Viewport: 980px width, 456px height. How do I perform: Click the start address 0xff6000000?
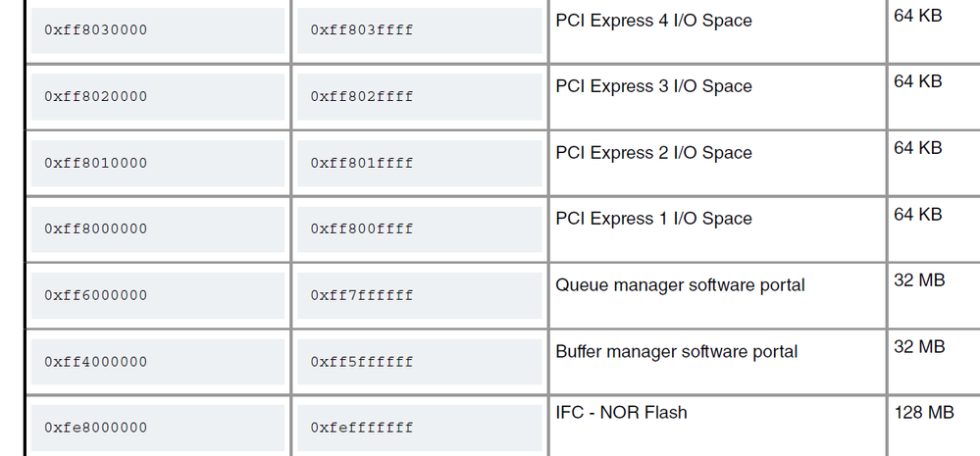click(96, 295)
